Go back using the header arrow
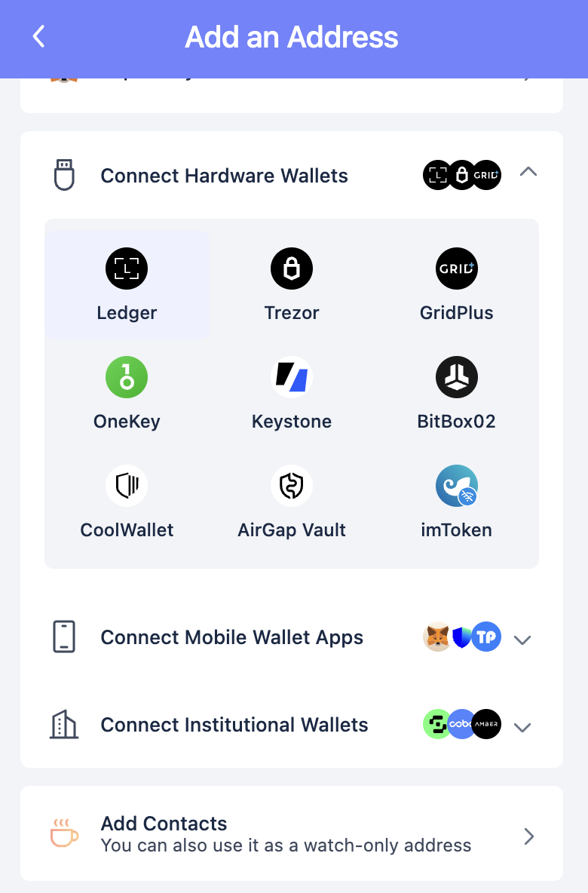Screen dimensions: 588x893 (38, 36)
